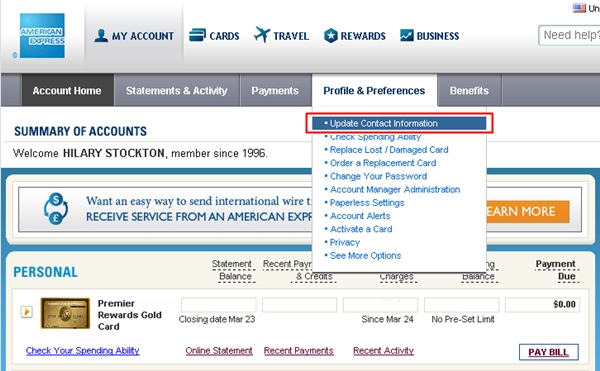Click the PAY BILL button
This screenshot has height=371, width=600.
click(548, 352)
